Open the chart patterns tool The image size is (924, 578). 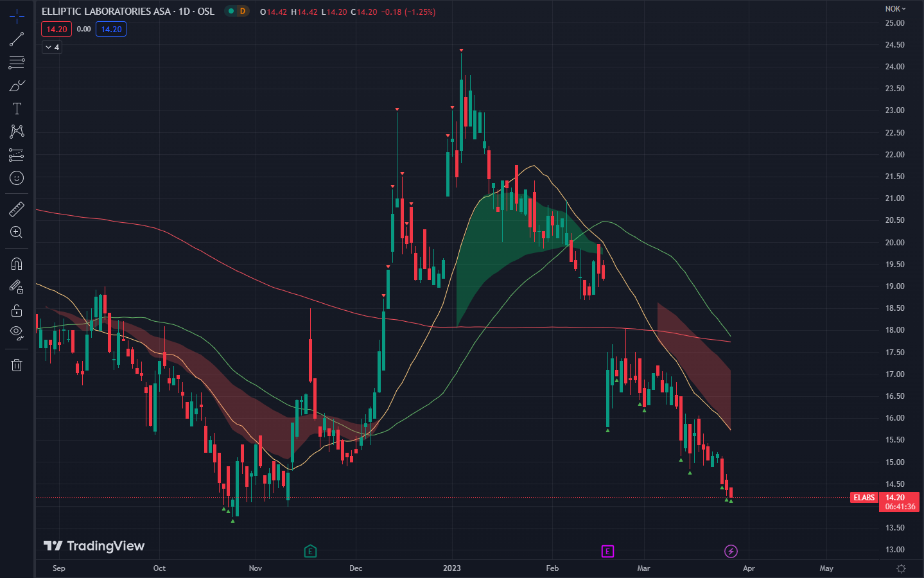click(x=17, y=132)
